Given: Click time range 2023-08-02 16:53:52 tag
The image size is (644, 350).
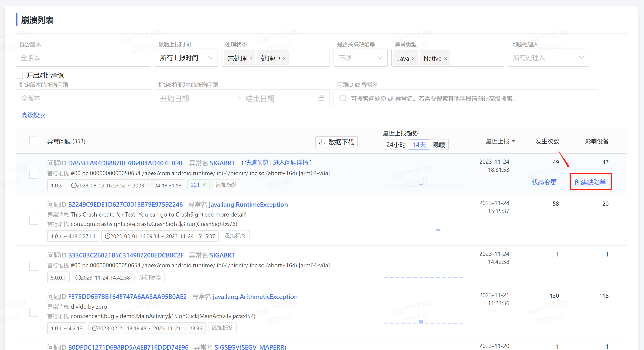Looking at the screenshot, I should (x=126, y=185).
